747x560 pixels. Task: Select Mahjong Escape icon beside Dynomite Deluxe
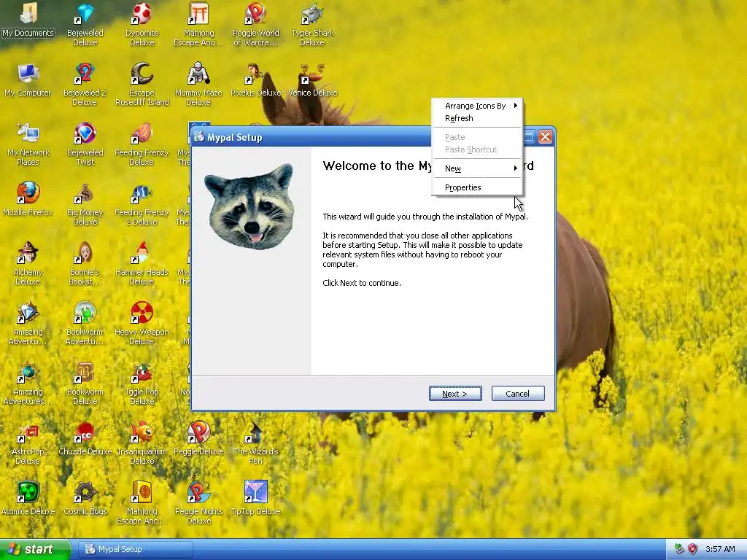[198, 25]
